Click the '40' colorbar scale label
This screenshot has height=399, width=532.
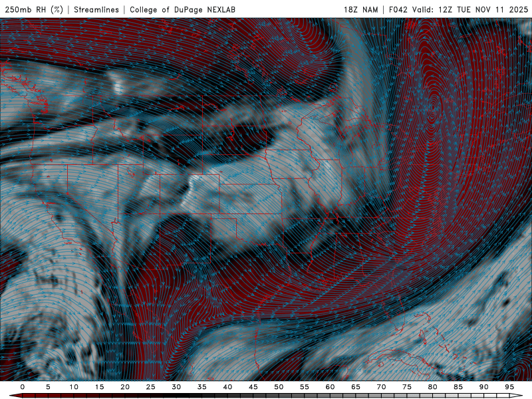(x=227, y=387)
